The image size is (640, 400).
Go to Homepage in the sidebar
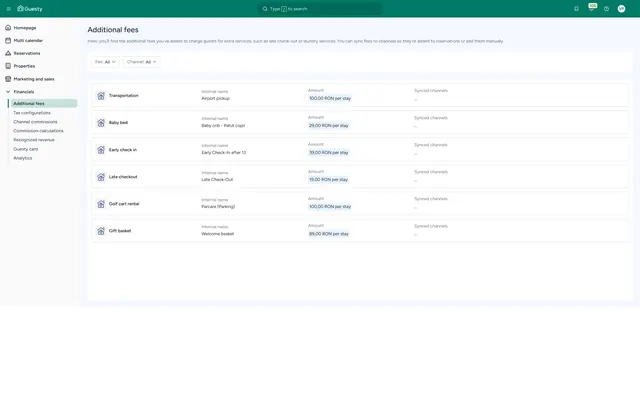(x=25, y=28)
